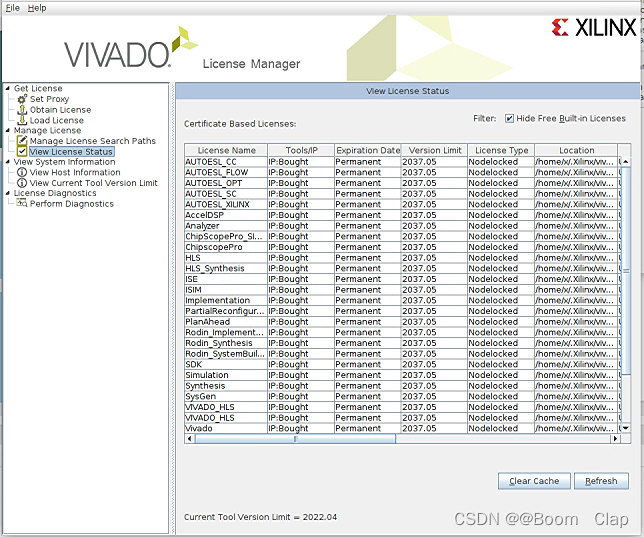Select the AccelDSP license row
Viewport: 644px width, 537px height.
tap(401, 215)
